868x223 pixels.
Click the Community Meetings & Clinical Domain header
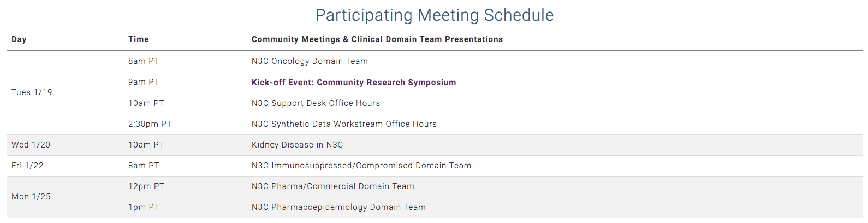377,39
